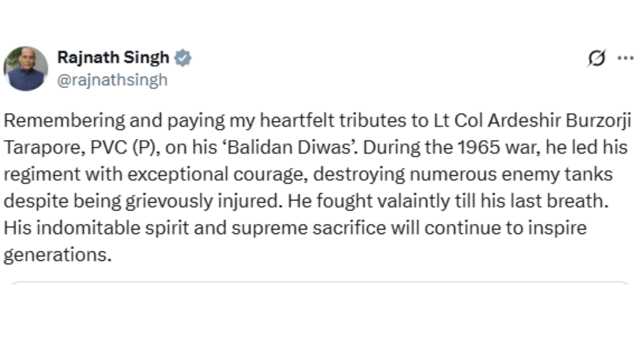This screenshot has height=362, width=644.
Task: Open the @rajnathsingh handle link
Action: (112, 80)
